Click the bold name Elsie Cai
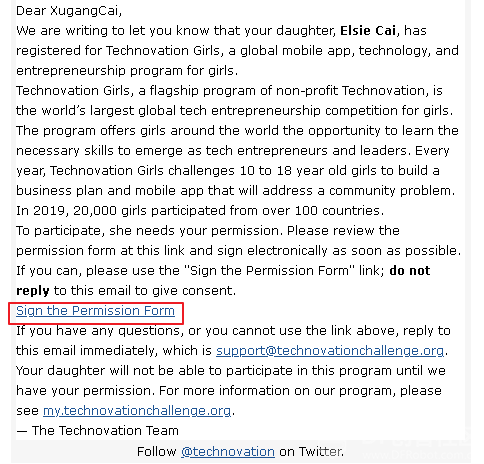Image resolution: width=484 pixels, height=464 pixels. 368,31
